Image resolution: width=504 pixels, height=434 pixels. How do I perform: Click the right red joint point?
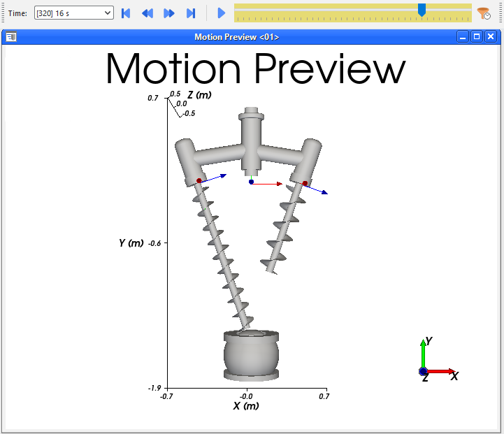[305, 183]
